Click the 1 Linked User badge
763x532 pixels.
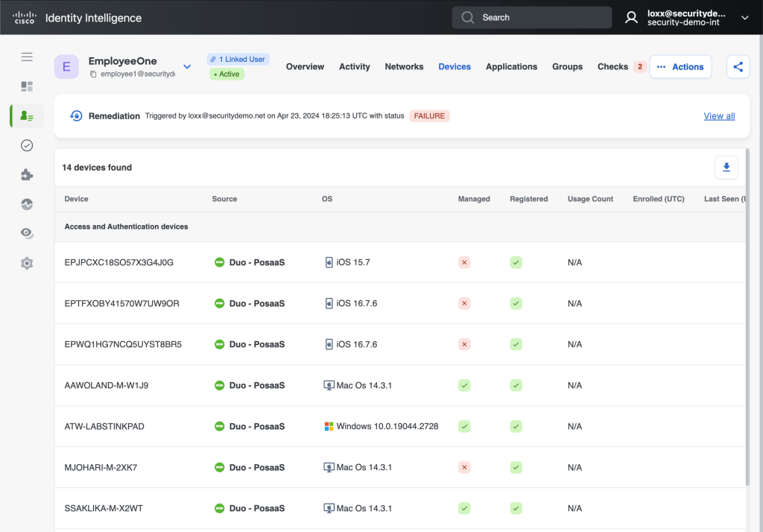(238, 59)
